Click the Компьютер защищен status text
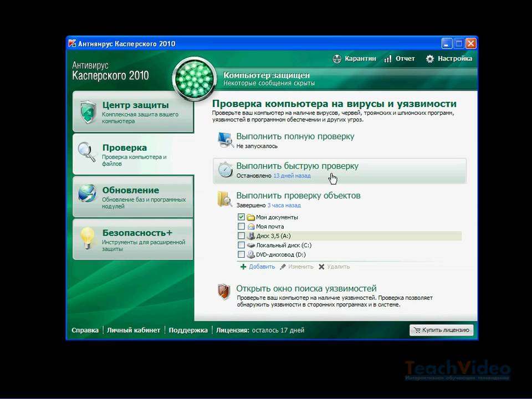This screenshot has height=399, width=532. [x=267, y=75]
